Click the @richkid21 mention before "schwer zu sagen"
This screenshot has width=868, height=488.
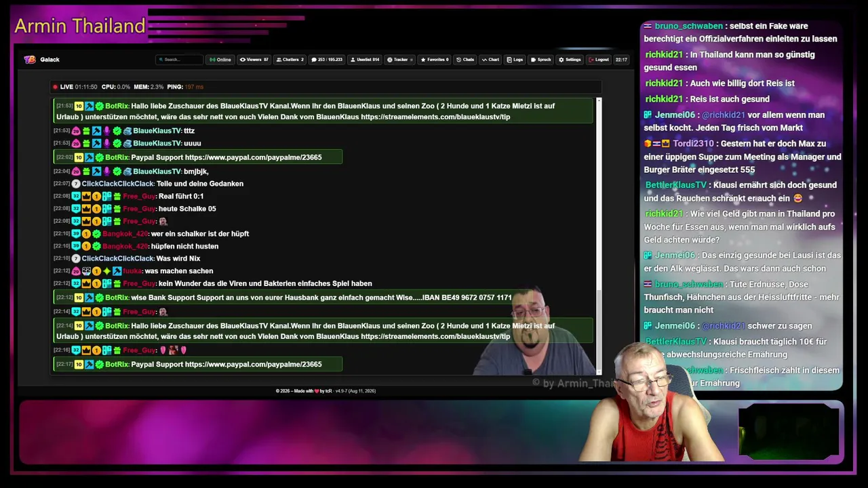tap(724, 326)
